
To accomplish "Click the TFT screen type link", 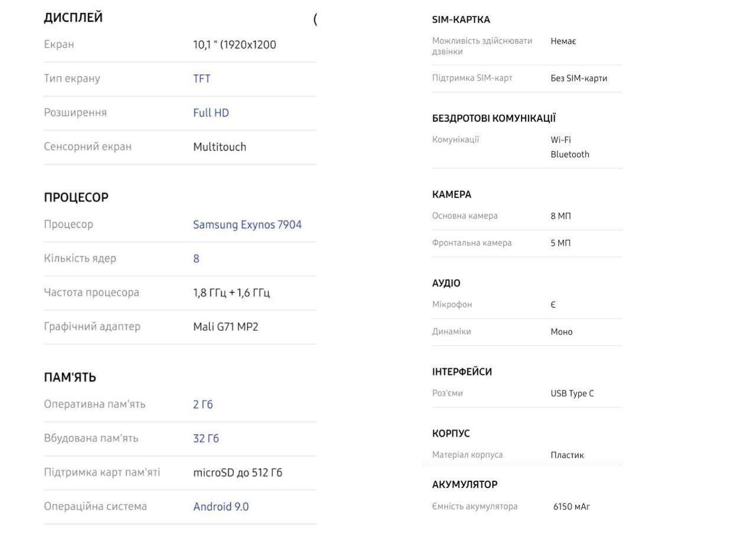I will pos(201,79).
